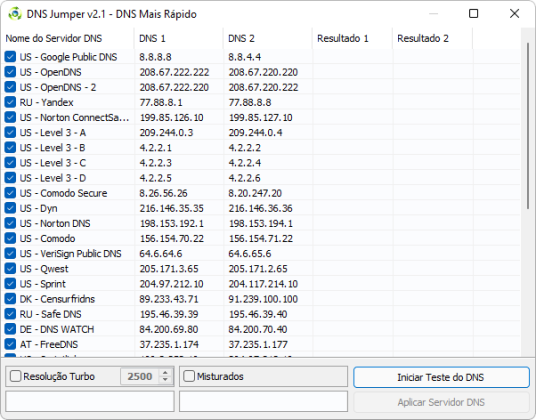Click DNS 1 address 208.67.222.222
This screenshot has width=536, height=420.
click(x=174, y=72)
